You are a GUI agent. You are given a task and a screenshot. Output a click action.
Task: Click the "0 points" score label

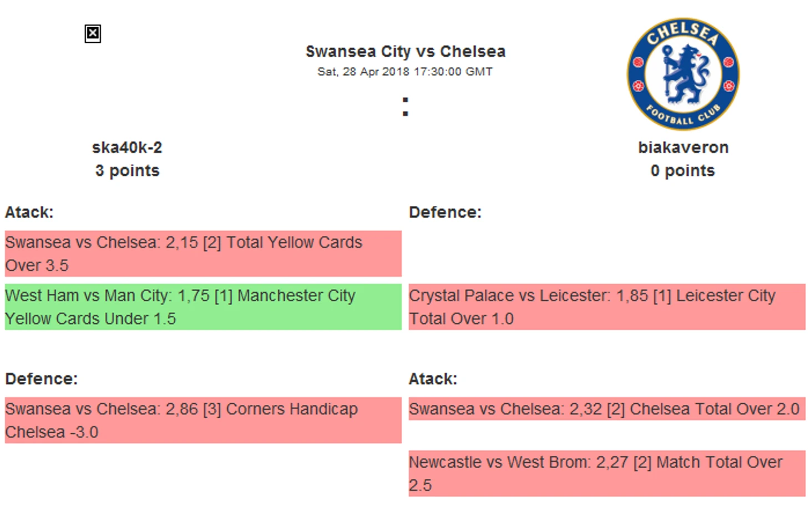pos(683,171)
